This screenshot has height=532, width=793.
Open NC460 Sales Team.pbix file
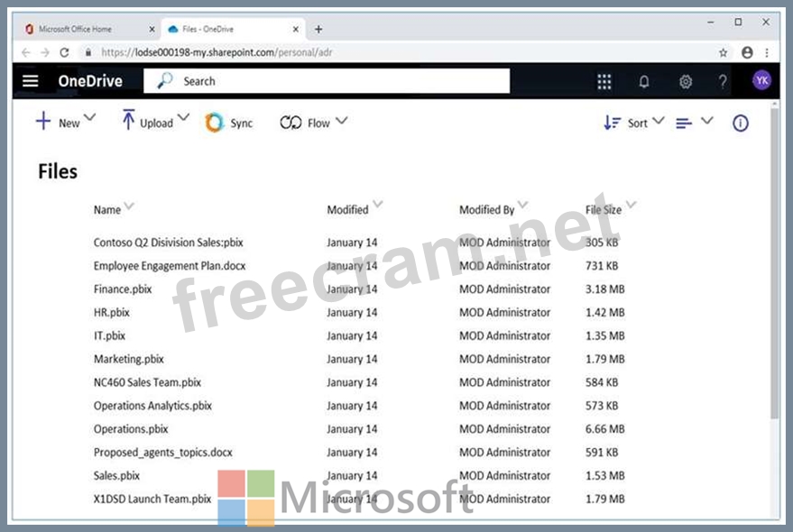point(147,381)
